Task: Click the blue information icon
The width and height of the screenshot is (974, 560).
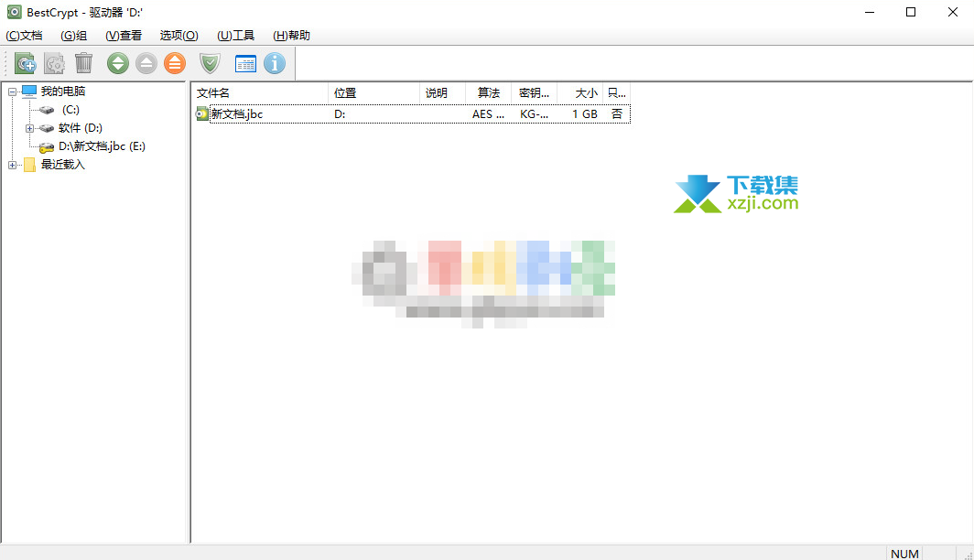Action: pos(275,63)
